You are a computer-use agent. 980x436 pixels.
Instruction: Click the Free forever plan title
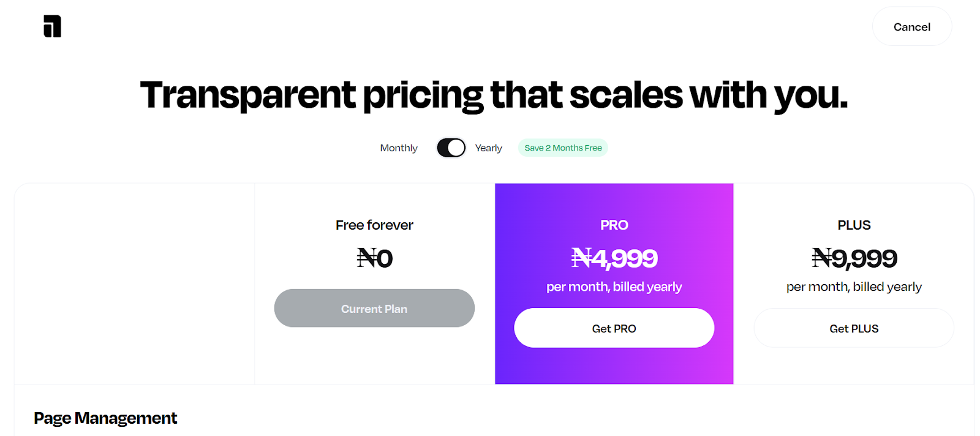tap(374, 225)
